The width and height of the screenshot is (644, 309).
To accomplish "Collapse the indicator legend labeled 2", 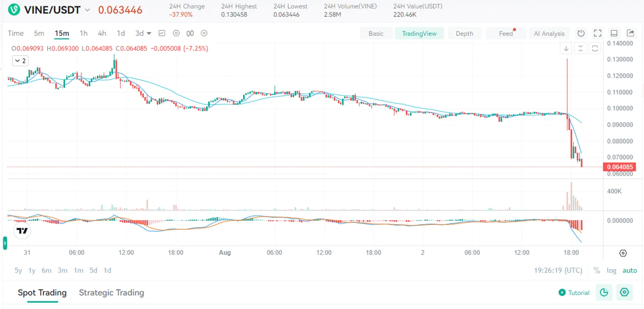I will pyautogui.click(x=20, y=61).
